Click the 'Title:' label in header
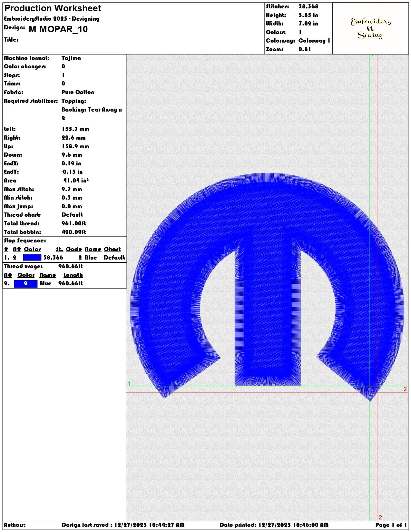The image size is (411, 532). click(x=11, y=40)
